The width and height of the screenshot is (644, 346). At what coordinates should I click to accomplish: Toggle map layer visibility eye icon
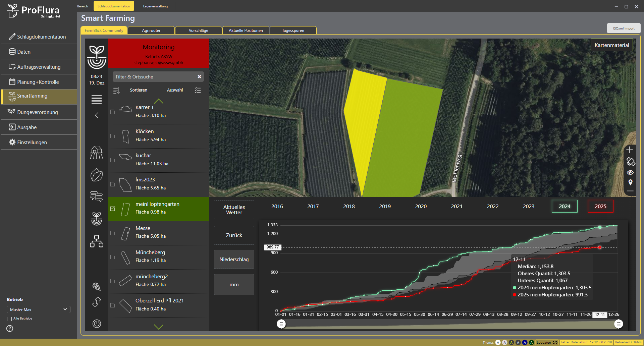coord(630,173)
